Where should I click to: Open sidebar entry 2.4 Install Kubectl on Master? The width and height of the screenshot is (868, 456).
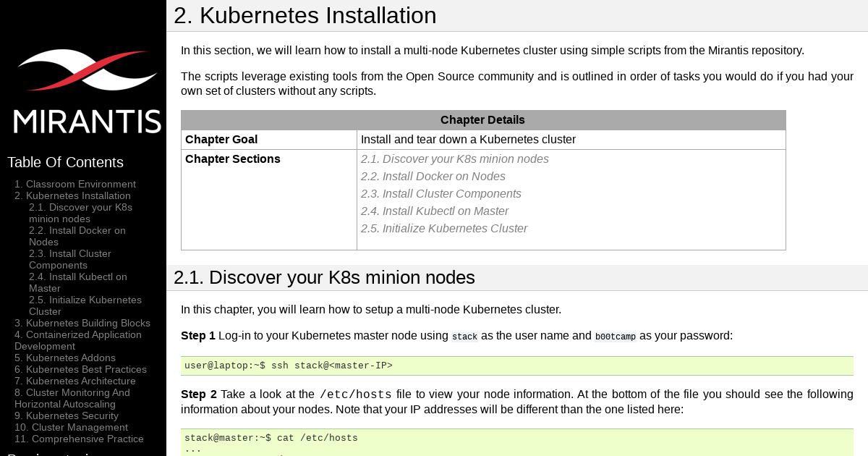[77, 282]
